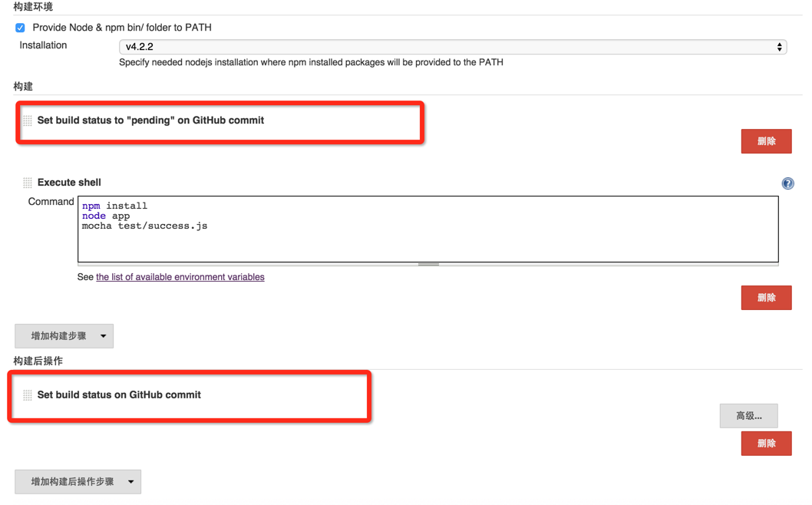Open the help icon for Execute shell
The image size is (812, 505).
(787, 183)
